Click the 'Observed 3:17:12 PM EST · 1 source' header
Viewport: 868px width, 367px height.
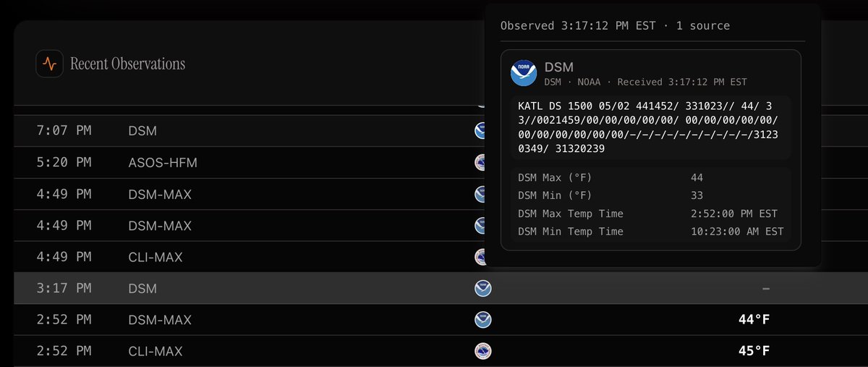pyautogui.click(x=615, y=25)
